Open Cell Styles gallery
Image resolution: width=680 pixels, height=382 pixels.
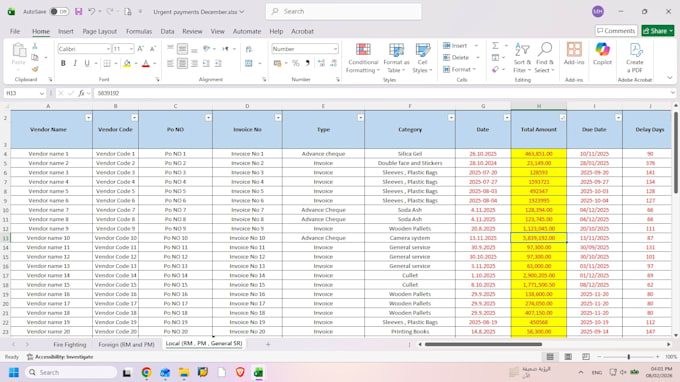click(422, 58)
